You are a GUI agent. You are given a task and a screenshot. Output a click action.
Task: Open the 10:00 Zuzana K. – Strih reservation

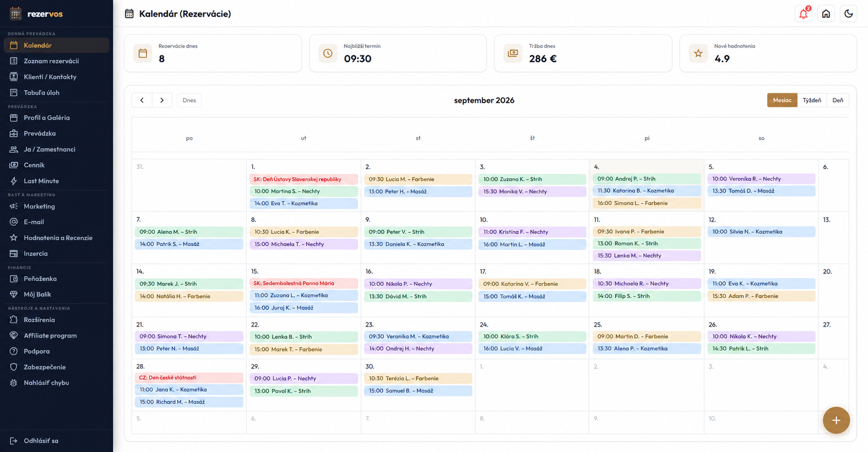click(x=532, y=179)
